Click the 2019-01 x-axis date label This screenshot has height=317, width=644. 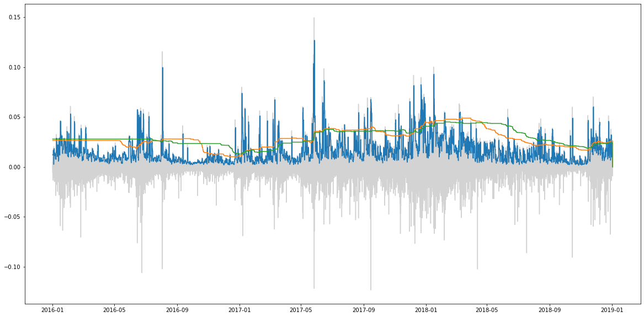pyautogui.click(x=613, y=310)
